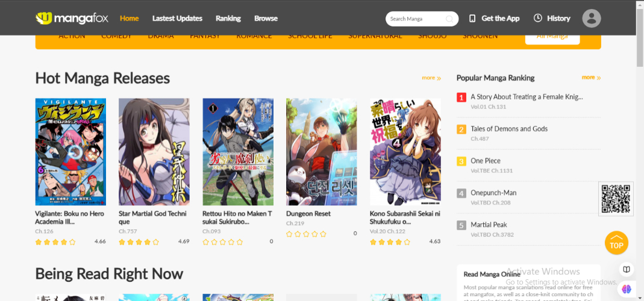Click Vol.TBE Ch.1131 under One Piece
Viewport: 644px width, 301px height.
pyautogui.click(x=492, y=171)
